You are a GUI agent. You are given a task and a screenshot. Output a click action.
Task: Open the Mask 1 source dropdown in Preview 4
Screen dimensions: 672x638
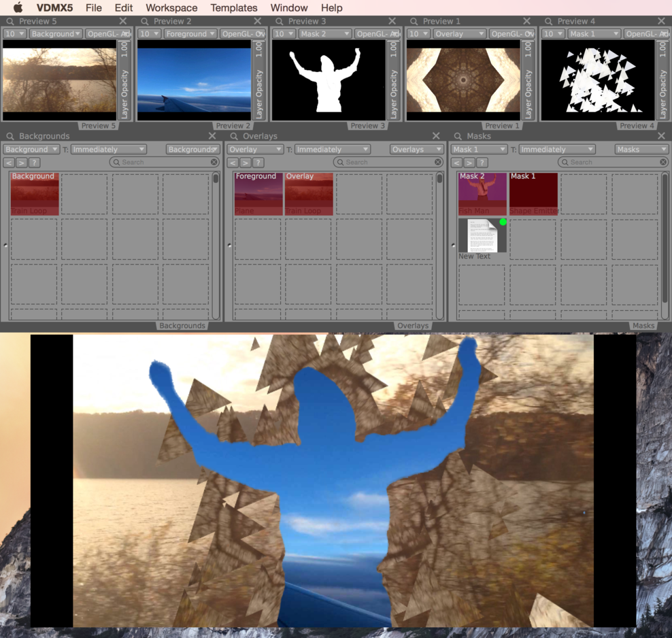[x=594, y=34]
